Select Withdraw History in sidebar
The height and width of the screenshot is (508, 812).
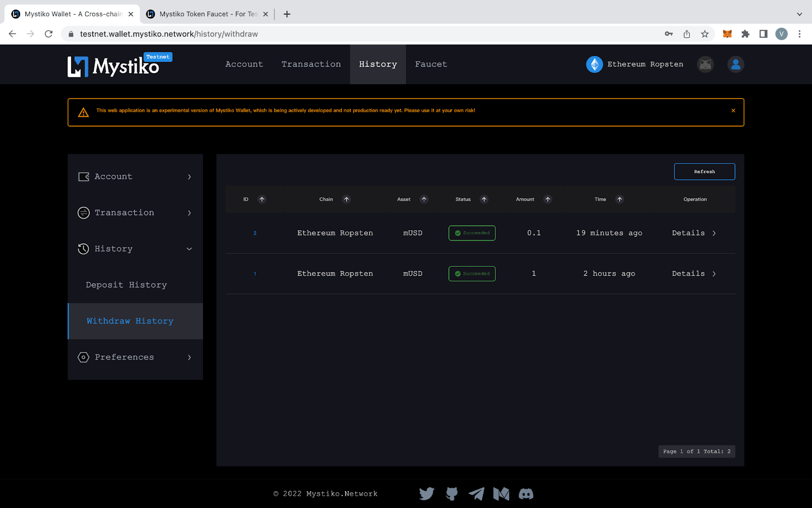coord(136,321)
